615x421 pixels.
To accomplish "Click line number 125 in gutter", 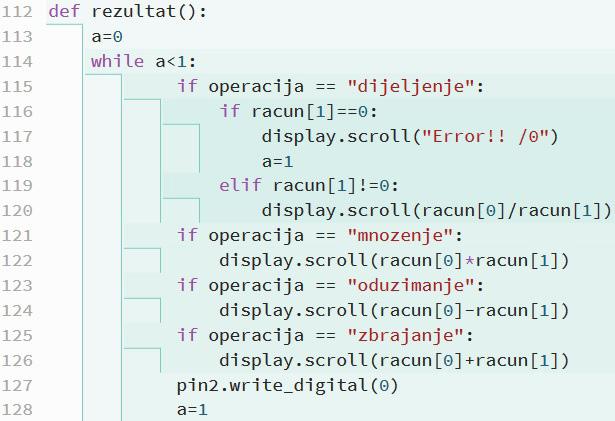I will point(17,336).
